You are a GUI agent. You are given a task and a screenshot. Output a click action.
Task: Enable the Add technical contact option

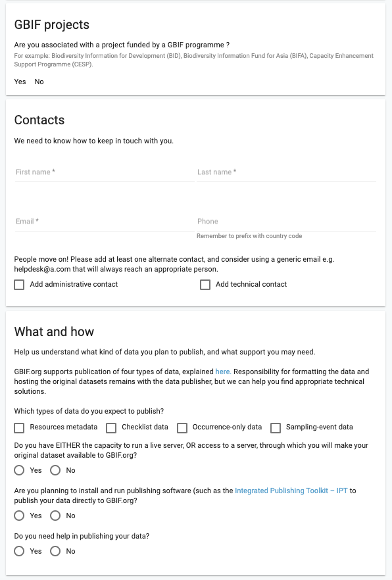205,284
